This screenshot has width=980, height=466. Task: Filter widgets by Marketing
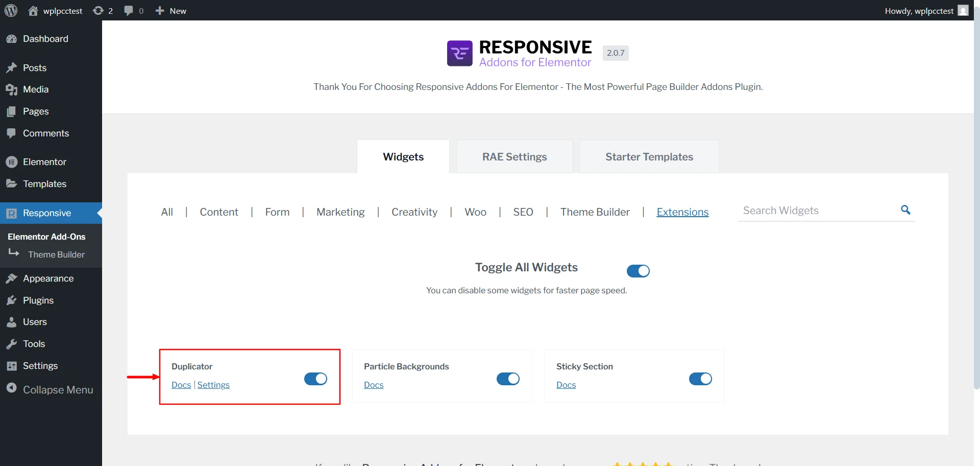tap(340, 212)
